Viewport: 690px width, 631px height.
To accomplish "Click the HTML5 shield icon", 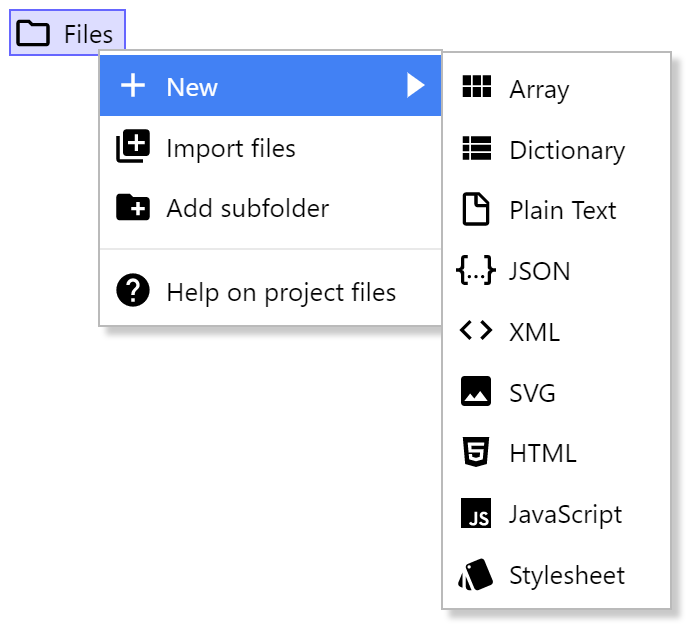I will [x=476, y=453].
